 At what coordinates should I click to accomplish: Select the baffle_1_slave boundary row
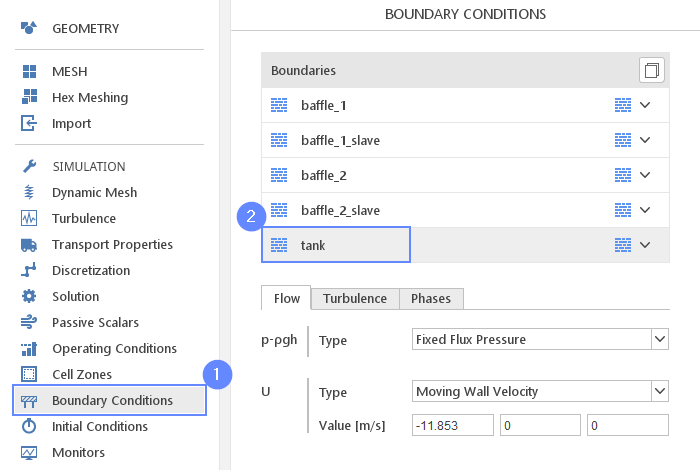point(465,140)
